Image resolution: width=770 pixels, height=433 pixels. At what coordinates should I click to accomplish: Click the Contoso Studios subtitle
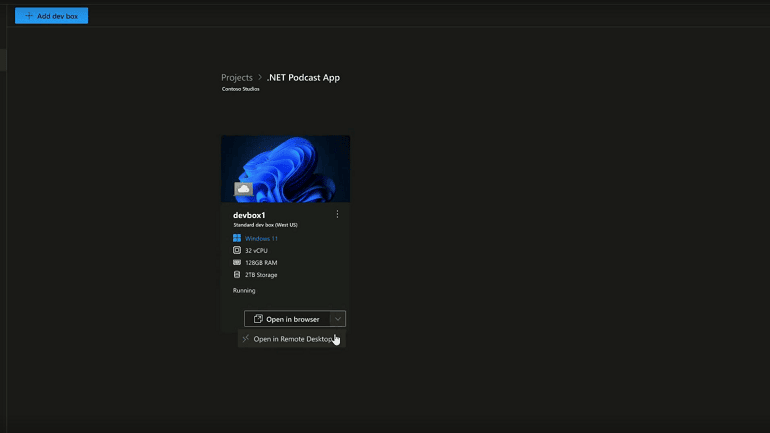point(241,89)
